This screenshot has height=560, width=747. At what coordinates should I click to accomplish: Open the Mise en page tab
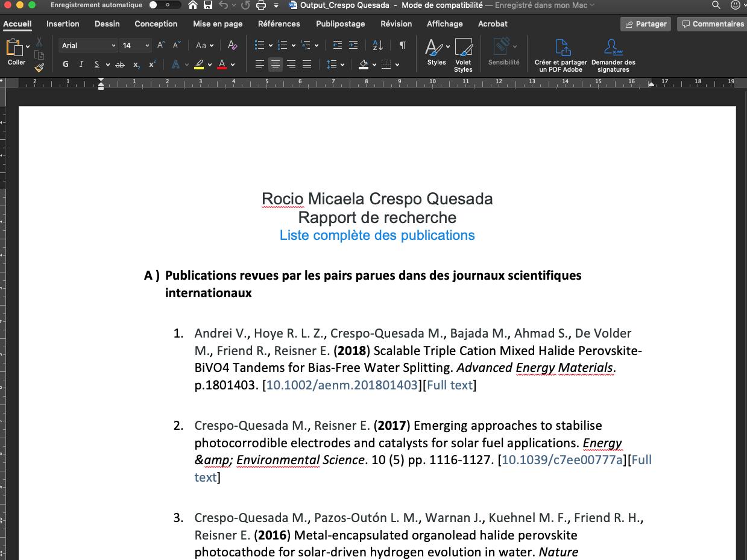pyautogui.click(x=218, y=24)
